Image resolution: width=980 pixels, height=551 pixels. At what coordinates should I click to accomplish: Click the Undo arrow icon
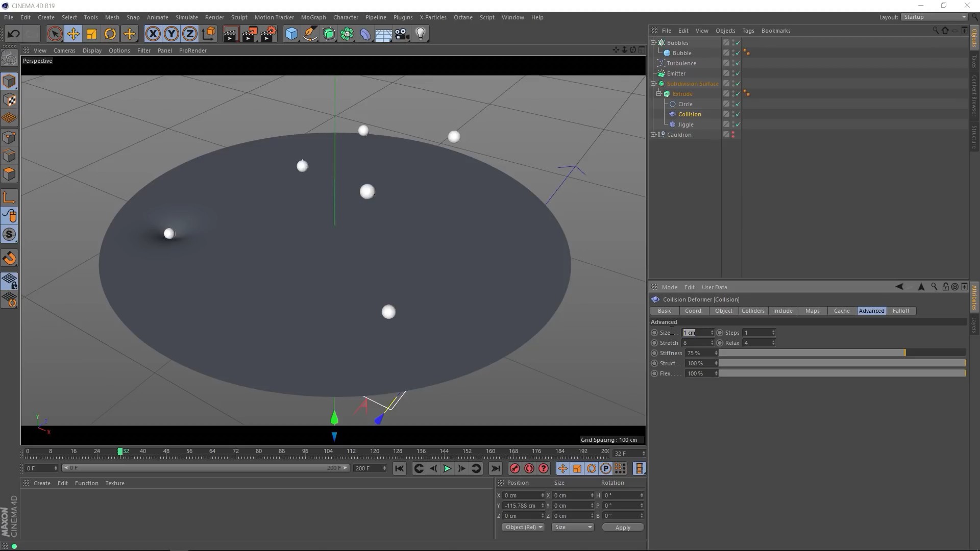pyautogui.click(x=13, y=34)
